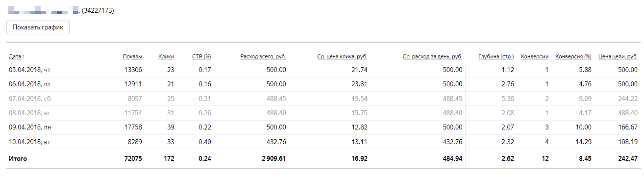This screenshot has width=644, height=178.
Task: Sort by Конверсия (%) column header
Action: [573, 57]
